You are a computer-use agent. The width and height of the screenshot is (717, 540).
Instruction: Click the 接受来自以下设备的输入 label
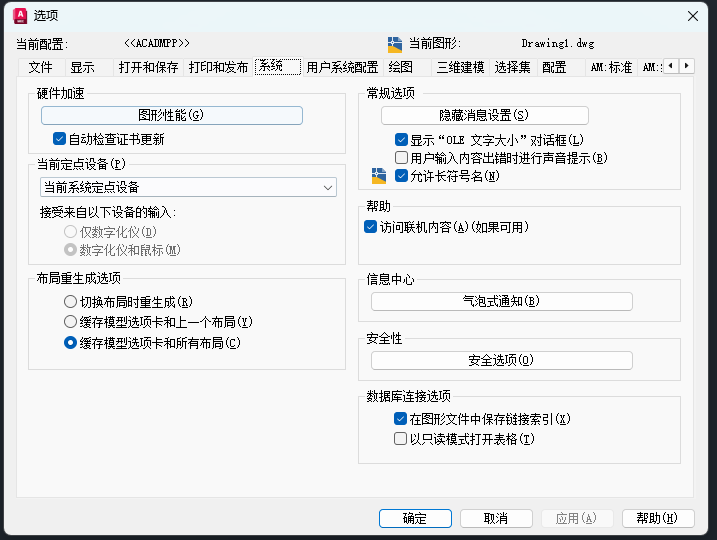108,212
